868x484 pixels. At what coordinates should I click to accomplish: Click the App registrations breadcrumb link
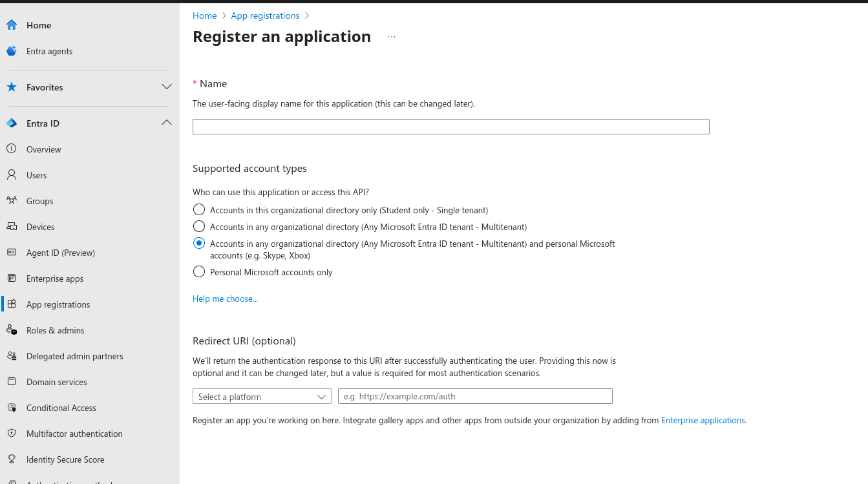(x=265, y=16)
